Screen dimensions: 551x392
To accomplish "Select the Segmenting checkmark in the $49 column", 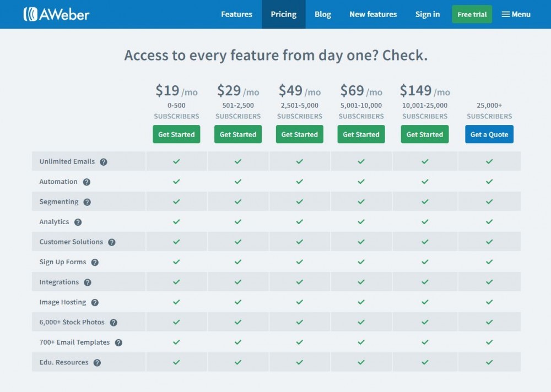I will pyautogui.click(x=299, y=202).
